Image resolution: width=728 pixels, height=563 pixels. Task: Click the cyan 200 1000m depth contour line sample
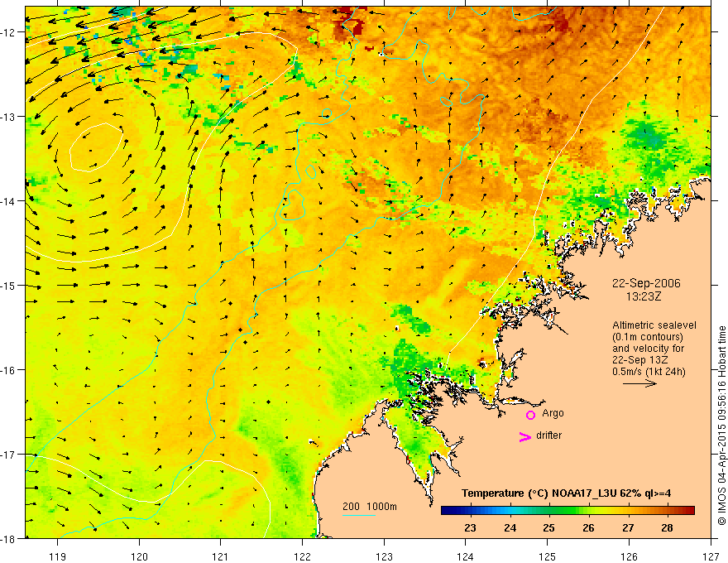359,515
